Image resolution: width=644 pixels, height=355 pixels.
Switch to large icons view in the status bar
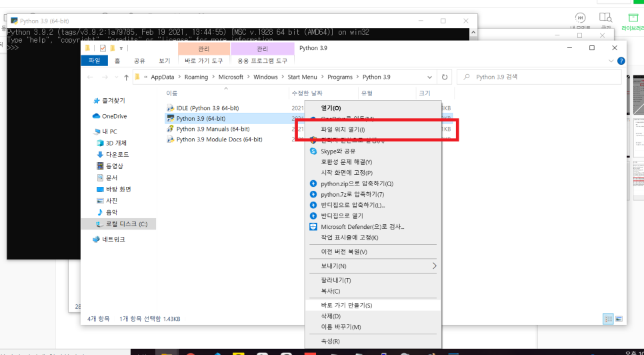point(619,319)
